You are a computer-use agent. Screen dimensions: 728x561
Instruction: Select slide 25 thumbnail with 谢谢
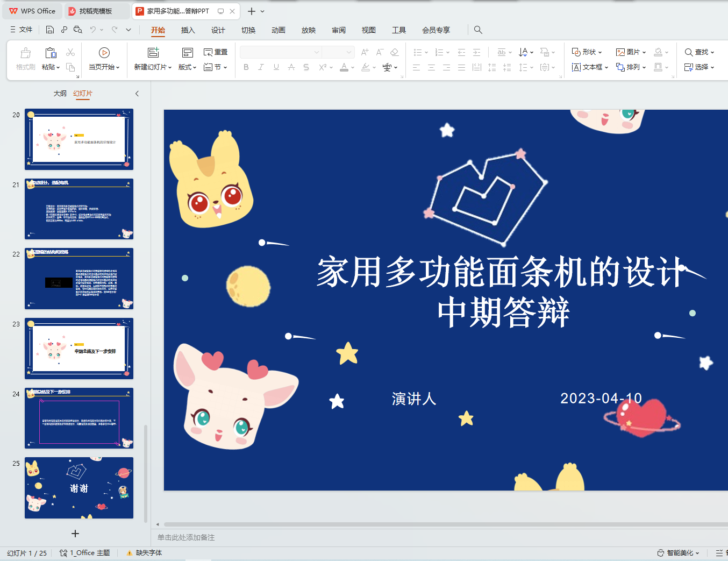click(79, 488)
